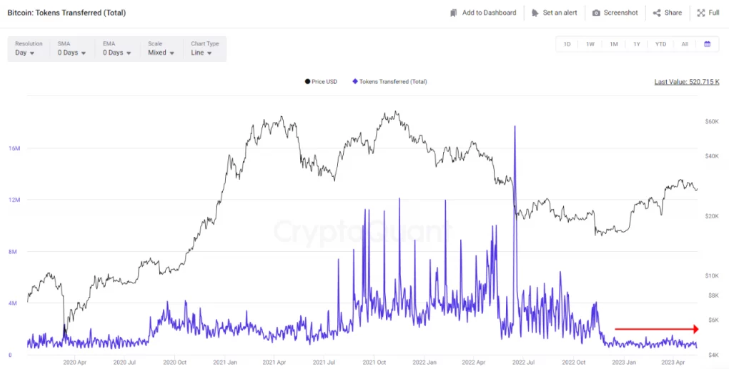Click the chart title Bitcoin: Tokens Transferred (Total)
This screenshot has width=731, height=374.
pyautogui.click(x=67, y=13)
